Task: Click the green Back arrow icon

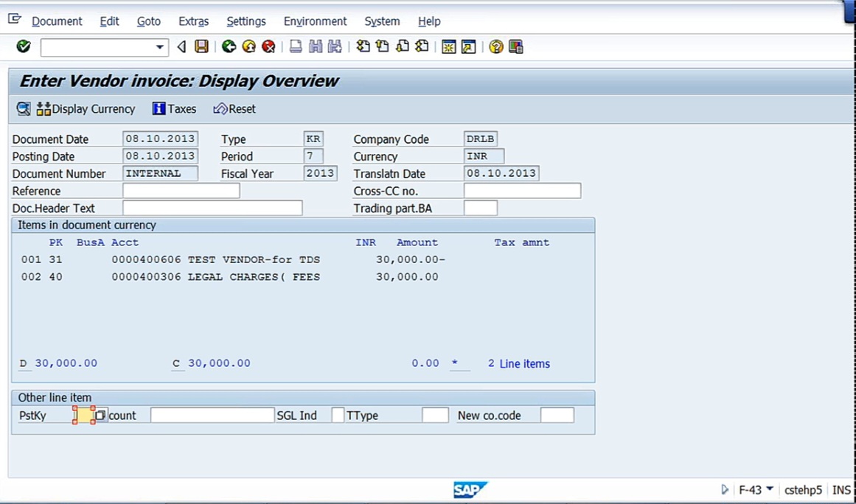Action: point(229,46)
